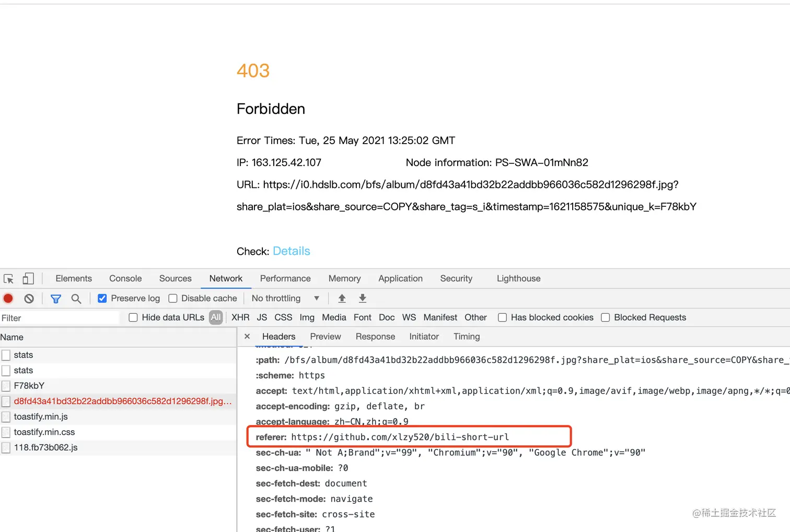Toggle the device toolbar icon

[x=28, y=279]
